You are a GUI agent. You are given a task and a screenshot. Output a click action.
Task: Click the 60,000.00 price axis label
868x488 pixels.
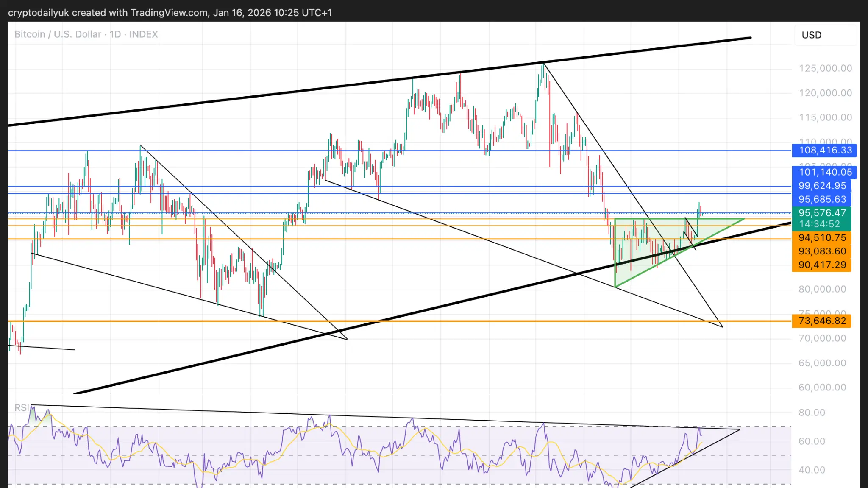tap(822, 388)
